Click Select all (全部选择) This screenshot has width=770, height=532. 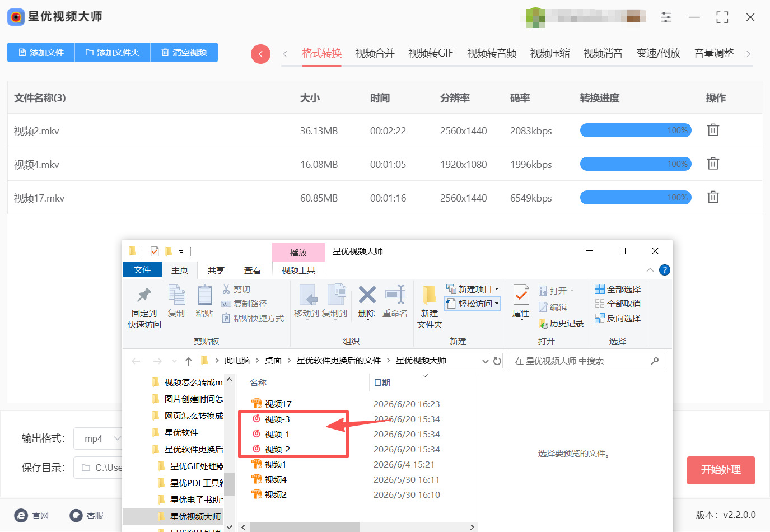618,289
